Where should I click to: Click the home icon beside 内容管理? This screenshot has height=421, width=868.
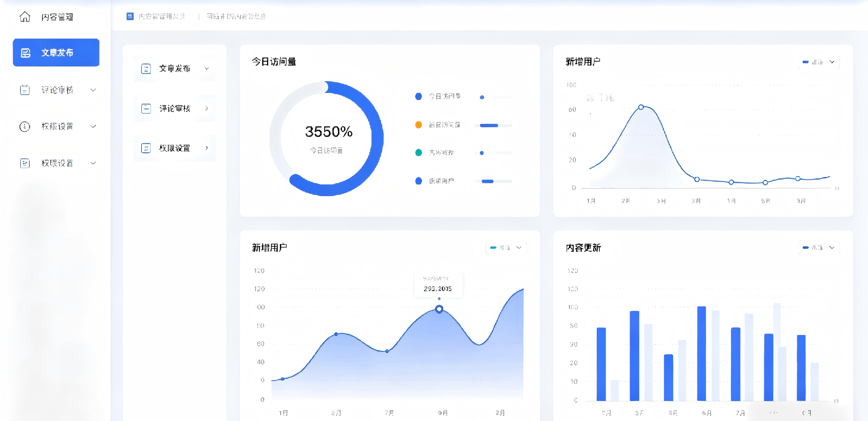(x=24, y=17)
